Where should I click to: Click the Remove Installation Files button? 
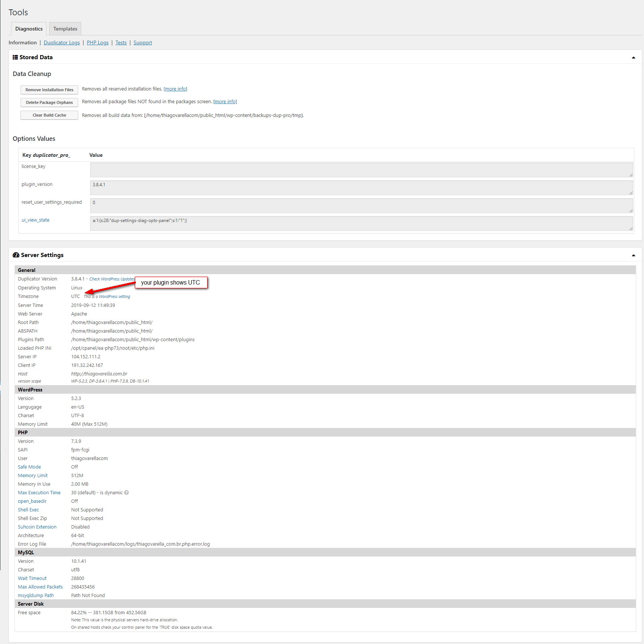[x=50, y=90]
